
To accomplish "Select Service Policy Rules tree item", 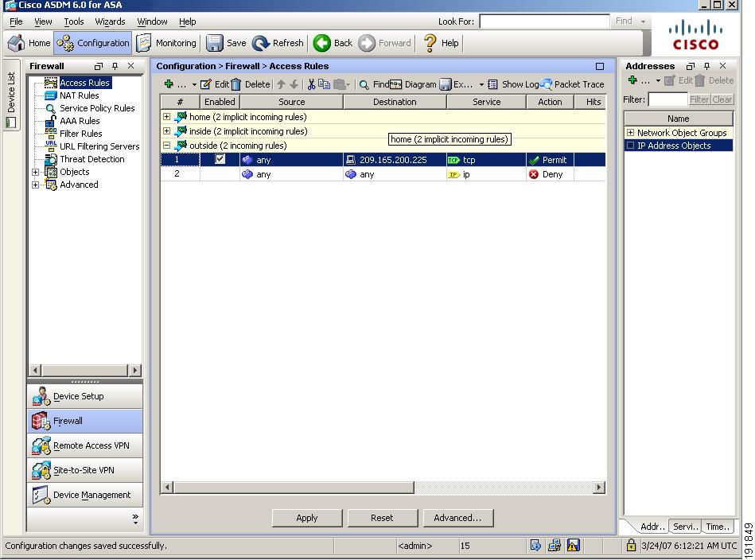I will (97, 108).
